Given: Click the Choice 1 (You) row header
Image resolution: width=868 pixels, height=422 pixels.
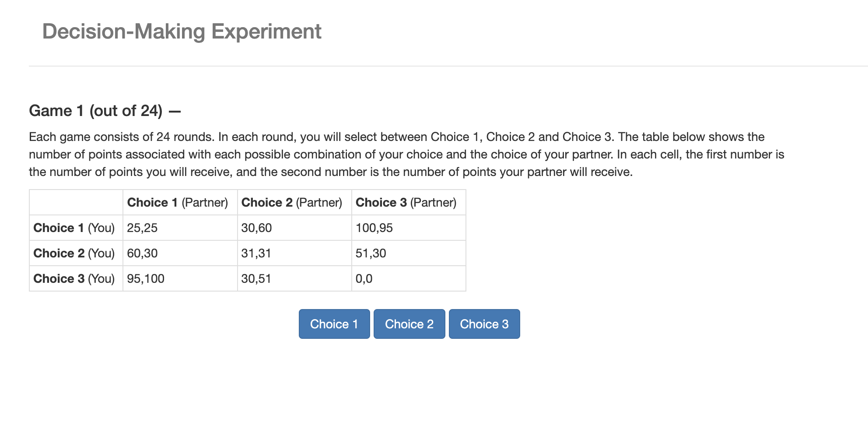Looking at the screenshot, I should click(x=76, y=228).
